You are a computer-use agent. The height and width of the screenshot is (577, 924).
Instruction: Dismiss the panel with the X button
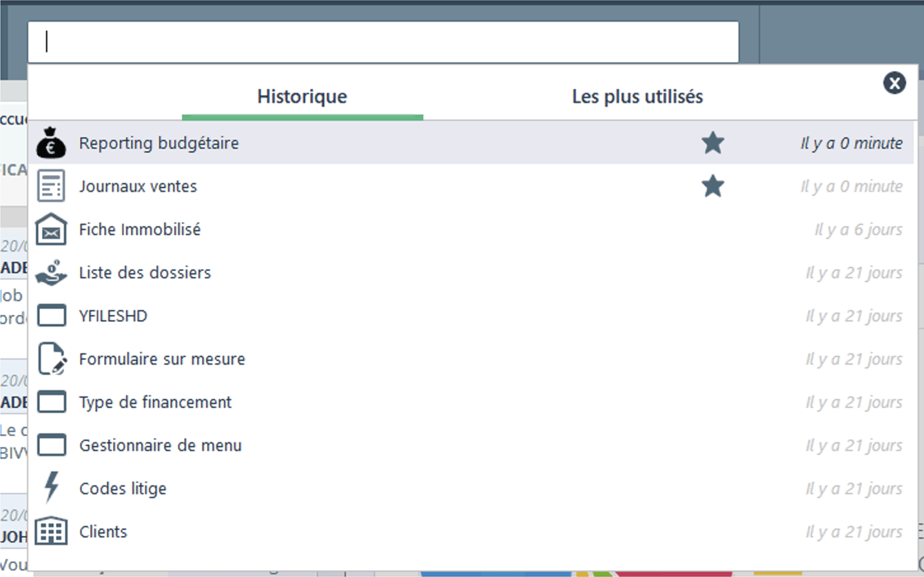click(x=894, y=83)
